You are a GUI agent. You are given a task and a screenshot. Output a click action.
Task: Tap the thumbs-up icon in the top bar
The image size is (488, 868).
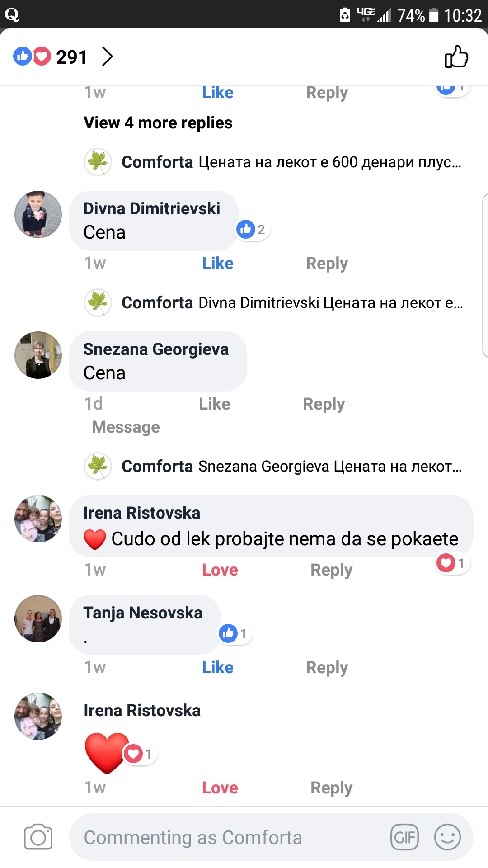(456, 57)
